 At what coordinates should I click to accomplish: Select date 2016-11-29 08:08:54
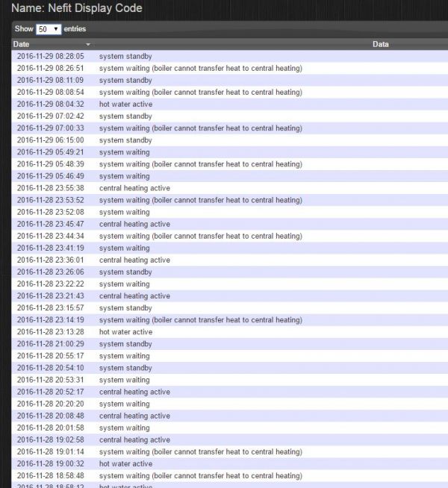[x=51, y=92]
